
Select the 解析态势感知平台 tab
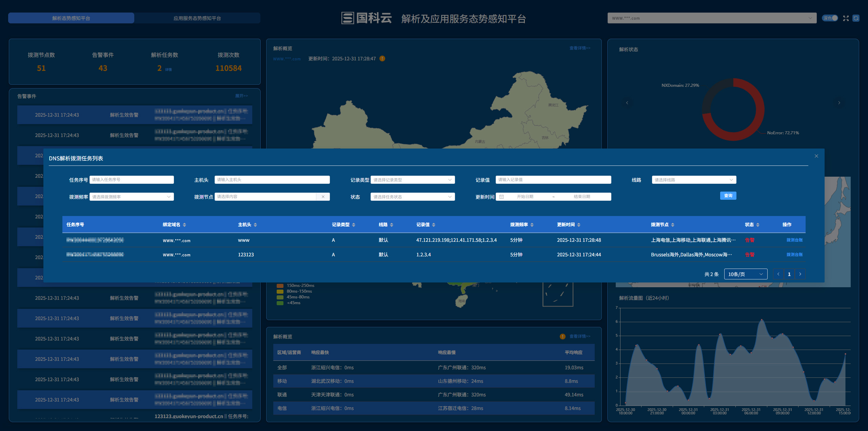71,18
